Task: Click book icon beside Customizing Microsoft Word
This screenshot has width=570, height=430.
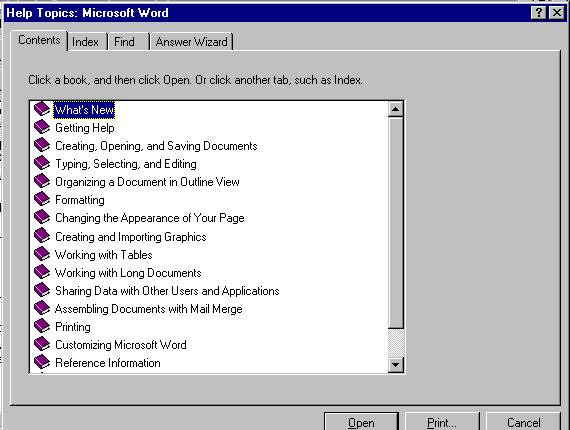Action: (x=42, y=344)
